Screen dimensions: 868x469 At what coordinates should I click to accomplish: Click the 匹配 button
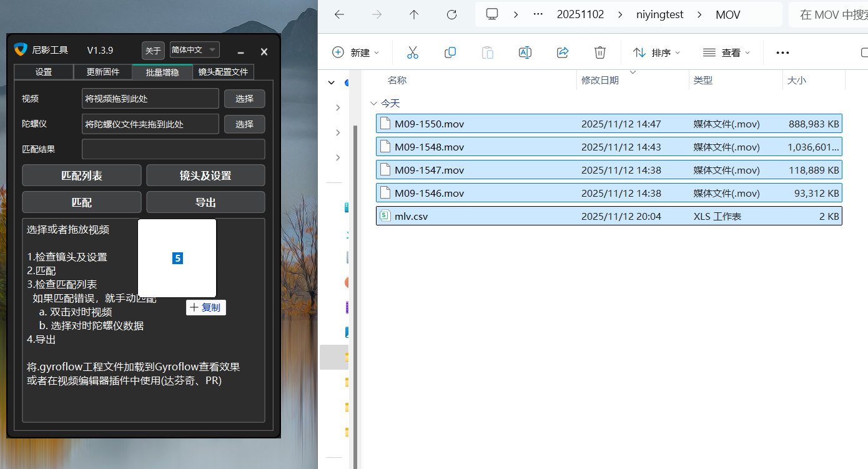tap(82, 202)
